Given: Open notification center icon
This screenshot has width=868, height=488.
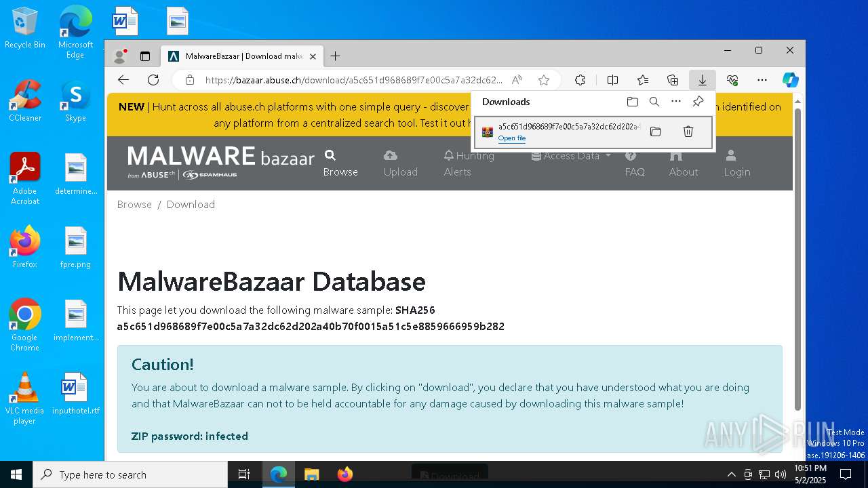Looking at the screenshot, I should click(x=846, y=474).
